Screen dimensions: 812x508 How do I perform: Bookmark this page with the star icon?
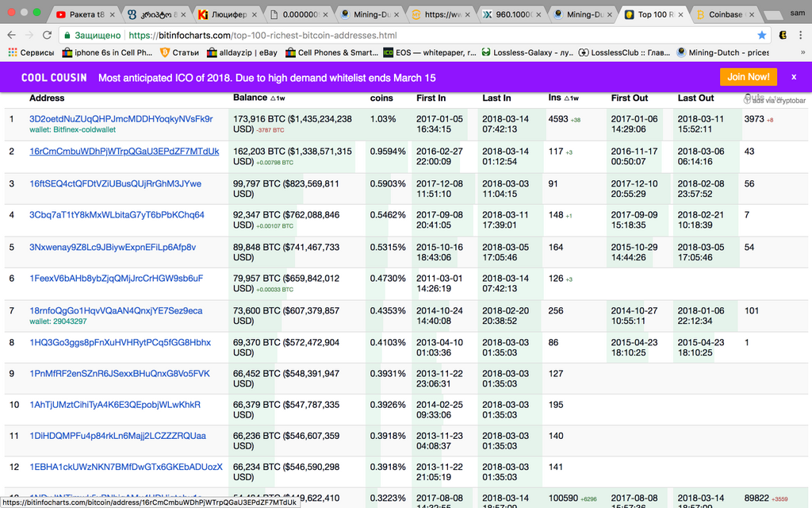pos(762,35)
